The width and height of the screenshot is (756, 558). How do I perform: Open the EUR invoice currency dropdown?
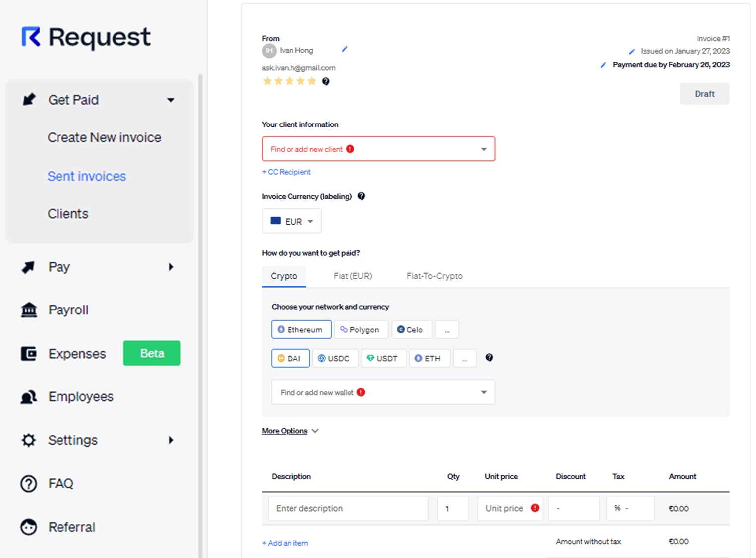click(x=291, y=221)
